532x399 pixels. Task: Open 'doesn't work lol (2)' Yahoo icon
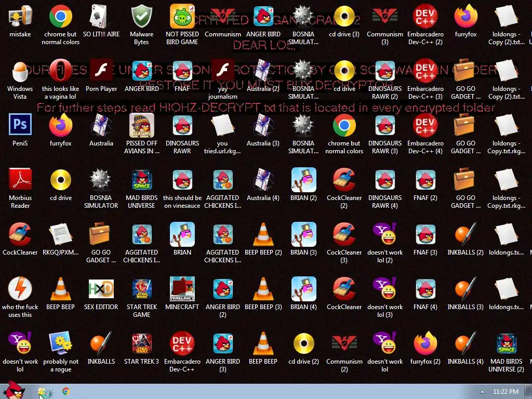point(385,234)
